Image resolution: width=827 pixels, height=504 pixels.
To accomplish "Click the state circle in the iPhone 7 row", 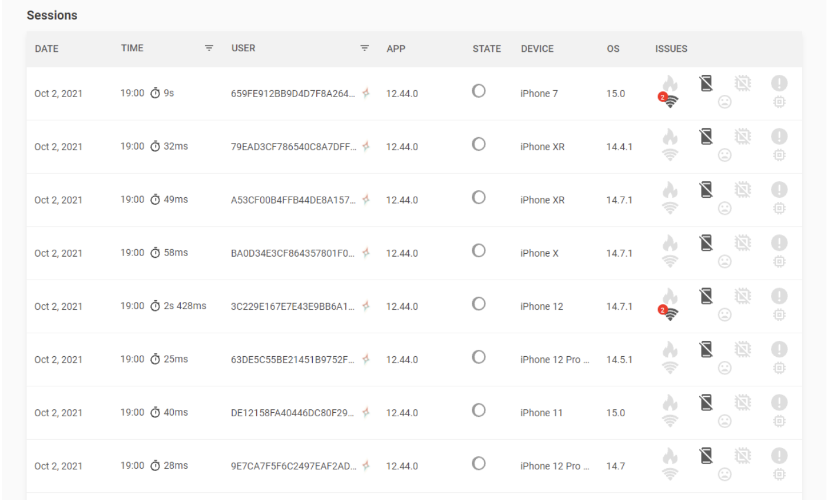I will click(479, 91).
